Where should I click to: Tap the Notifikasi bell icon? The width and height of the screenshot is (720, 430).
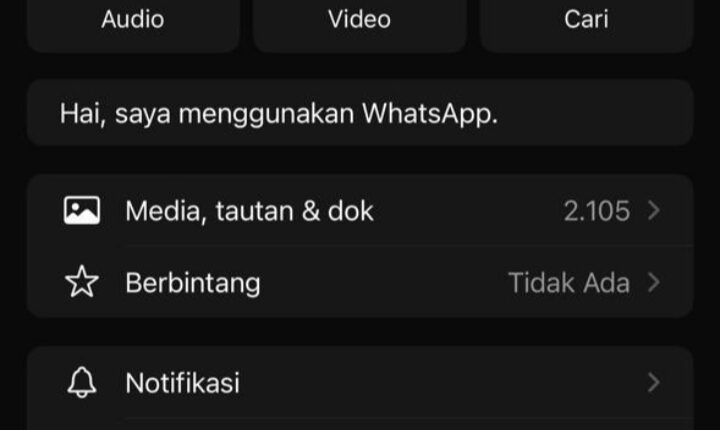pos(82,382)
